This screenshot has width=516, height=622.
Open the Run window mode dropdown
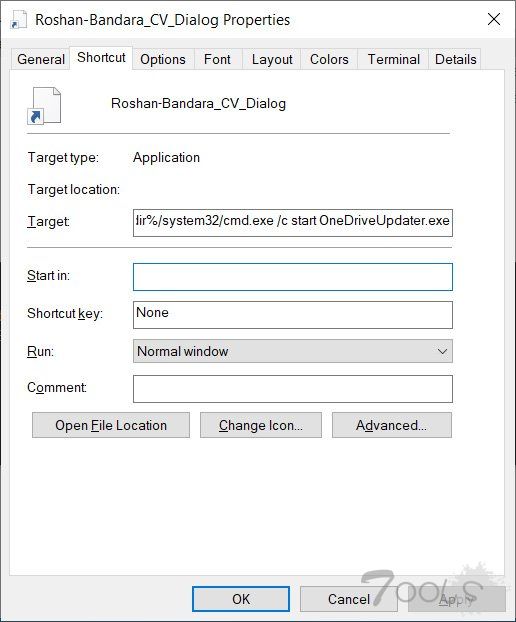point(293,351)
